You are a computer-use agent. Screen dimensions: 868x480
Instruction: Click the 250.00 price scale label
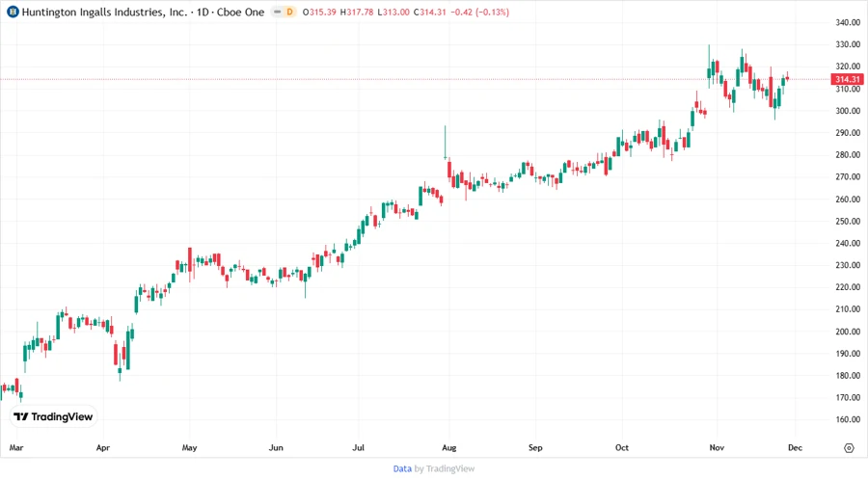click(848, 222)
